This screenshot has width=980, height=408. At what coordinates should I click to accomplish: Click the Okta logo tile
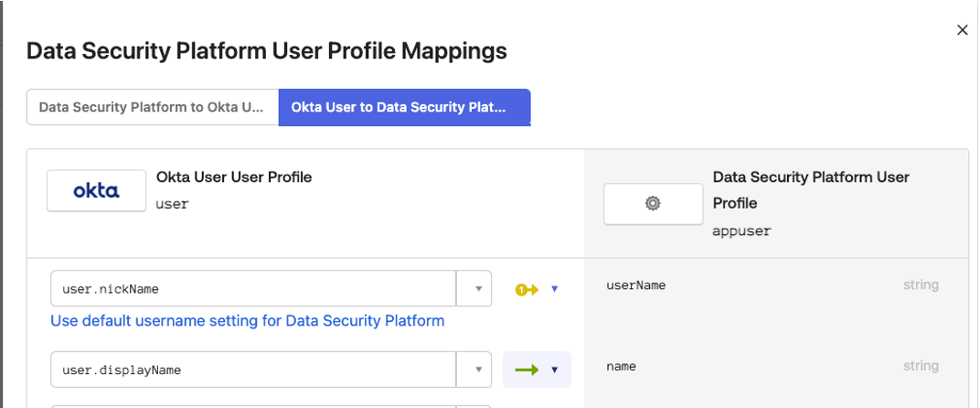[x=96, y=191]
